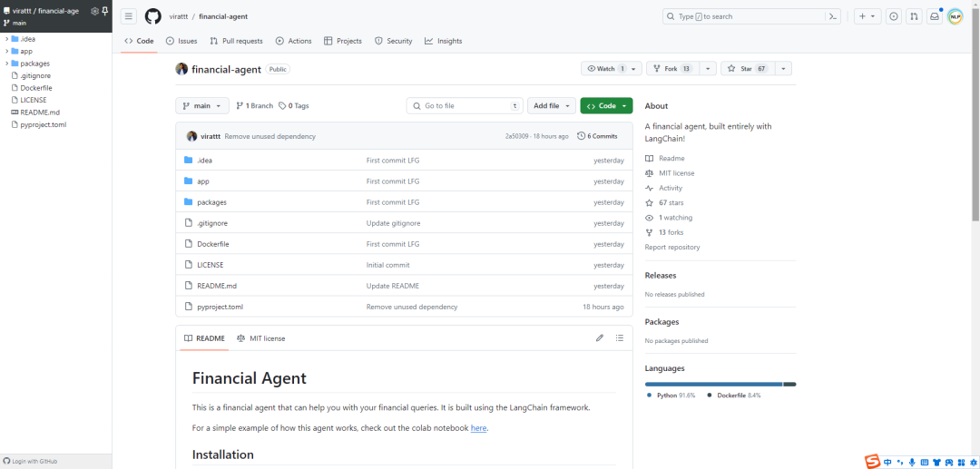Open the user profile avatar menu

(x=955, y=17)
